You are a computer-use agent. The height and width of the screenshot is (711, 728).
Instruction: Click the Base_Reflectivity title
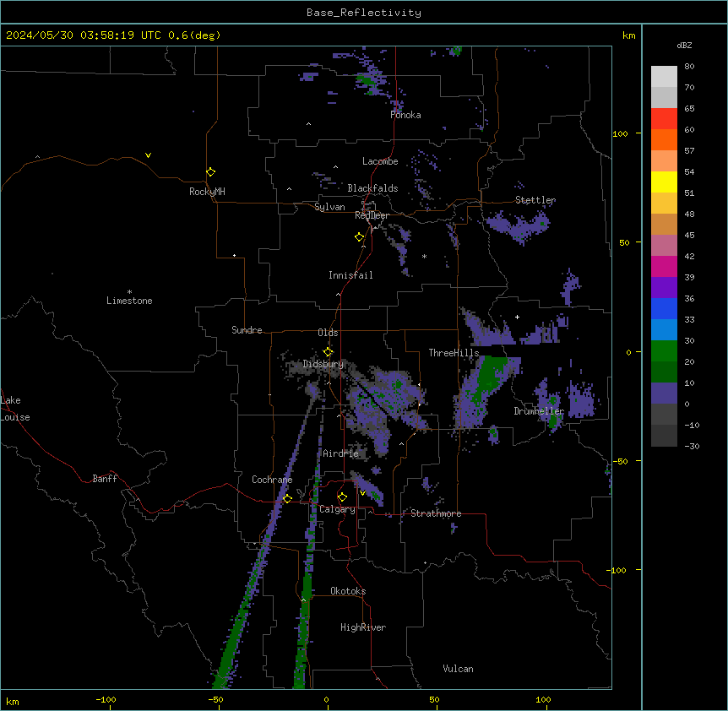pyautogui.click(x=364, y=13)
